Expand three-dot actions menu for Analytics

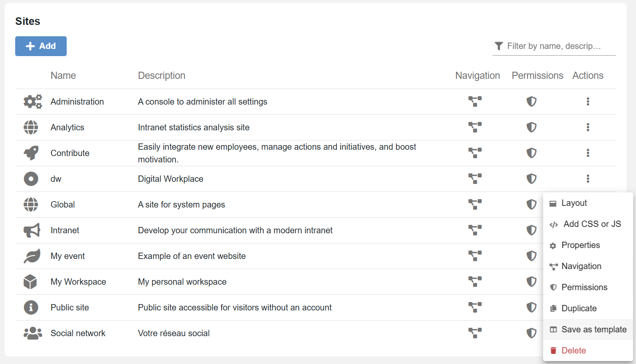tap(587, 127)
